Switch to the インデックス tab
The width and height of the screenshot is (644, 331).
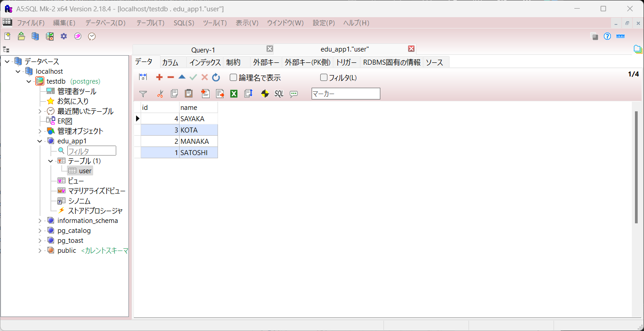[205, 62]
